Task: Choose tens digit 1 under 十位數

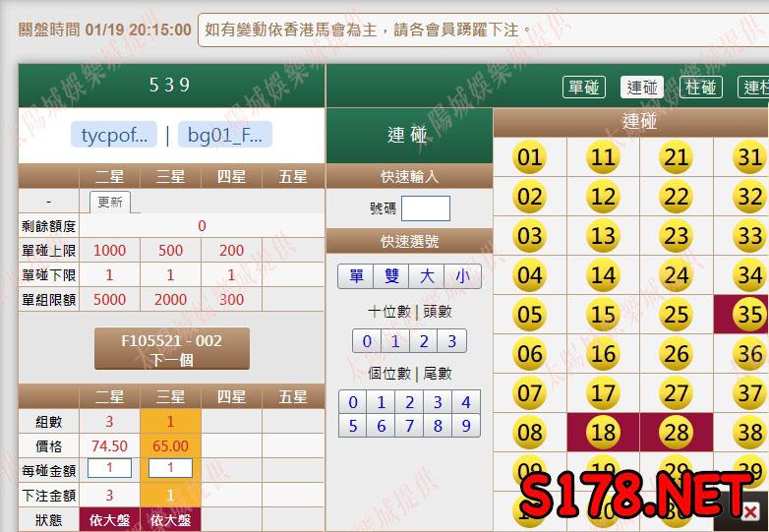Action: pyautogui.click(x=395, y=341)
